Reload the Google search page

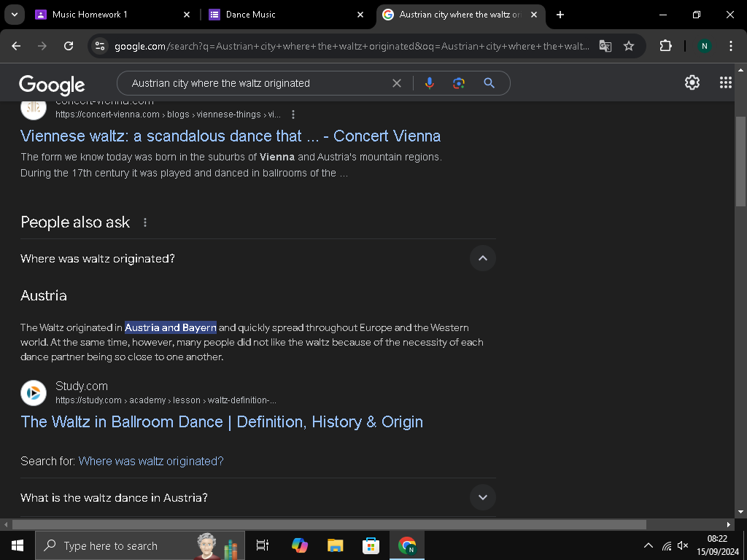(x=69, y=46)
